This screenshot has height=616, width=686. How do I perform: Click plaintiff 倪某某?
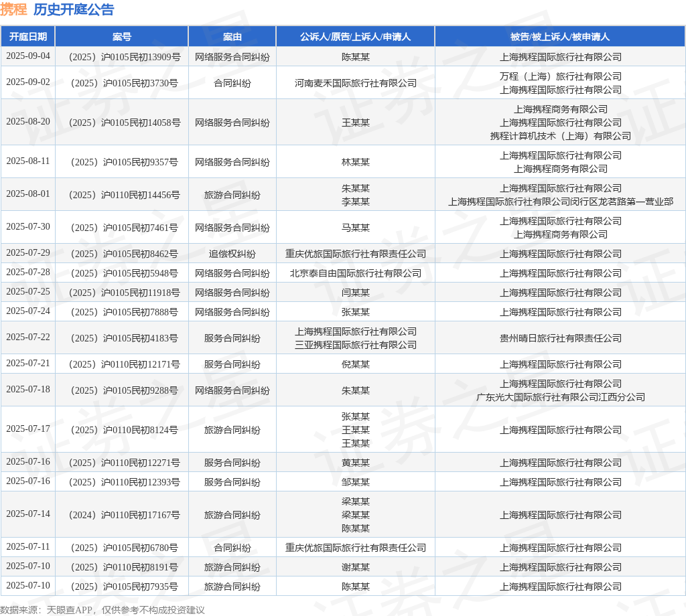(355, 364)
